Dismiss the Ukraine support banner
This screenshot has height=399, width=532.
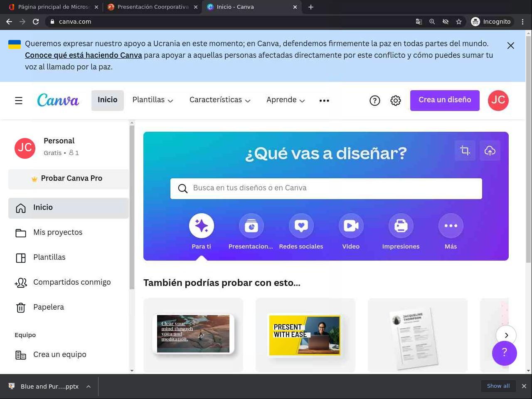[511, 46]
